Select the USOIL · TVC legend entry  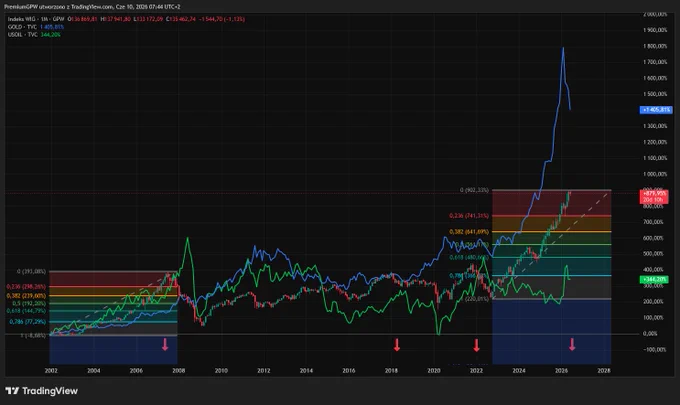23,35
